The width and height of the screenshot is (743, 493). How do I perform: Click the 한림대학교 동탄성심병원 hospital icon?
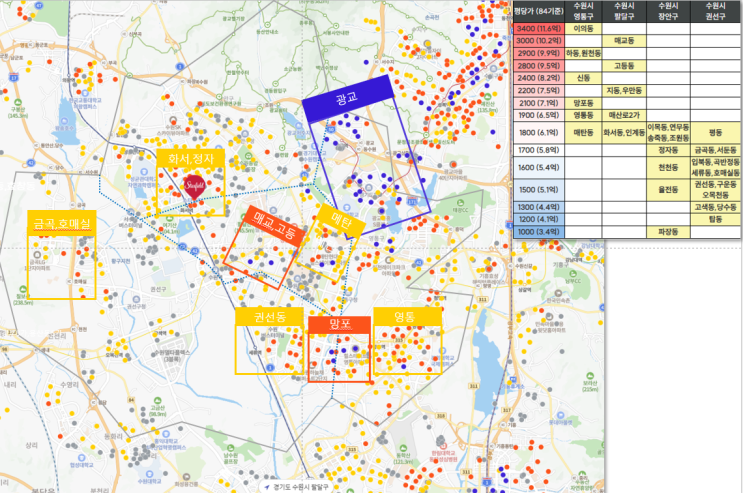tap(443, 446)
